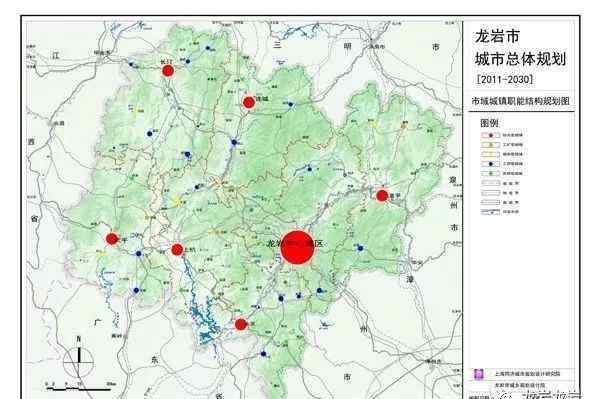Viewport: 601px width, 399px height.
Task: Select the red Zhangping town marker
Action: 382,195
